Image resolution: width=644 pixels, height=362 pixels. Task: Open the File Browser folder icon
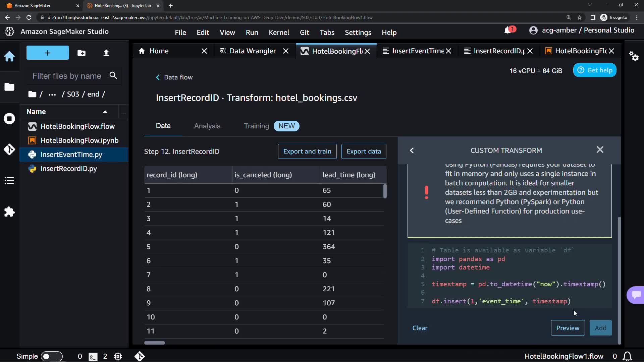[x=9, y=87]
